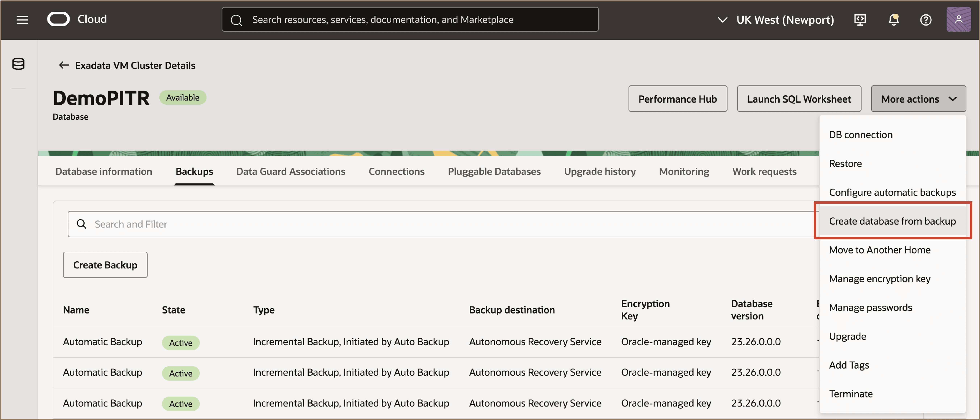Open the hamburger navigation menu

coord(22,20)
